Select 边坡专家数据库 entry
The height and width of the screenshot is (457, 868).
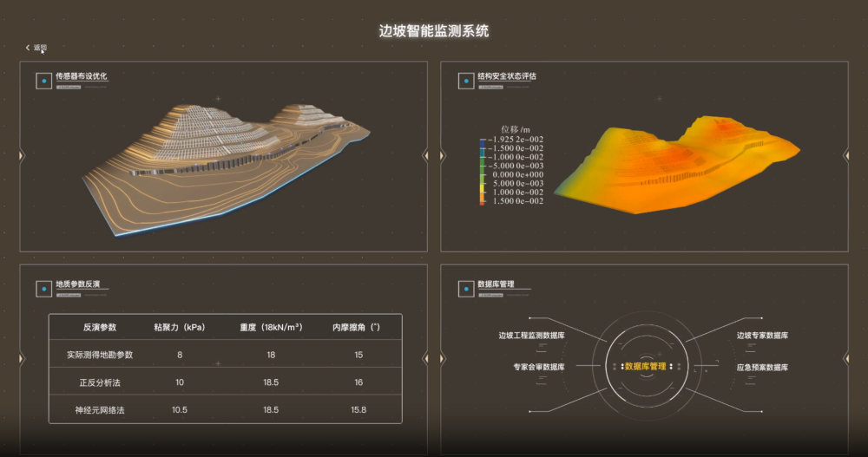point(762,335)
